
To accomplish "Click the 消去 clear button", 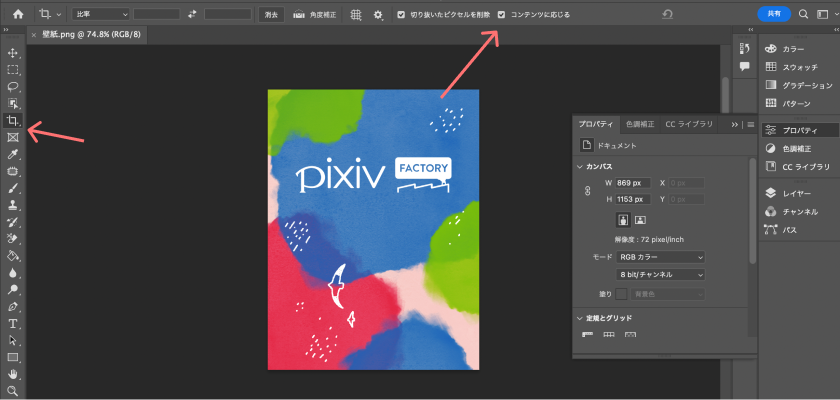I will [x=271, y=15].
